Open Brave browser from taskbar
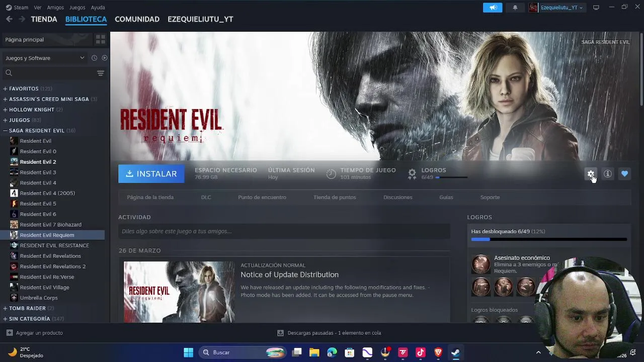The image size is (644, 362). coord(438,352)
